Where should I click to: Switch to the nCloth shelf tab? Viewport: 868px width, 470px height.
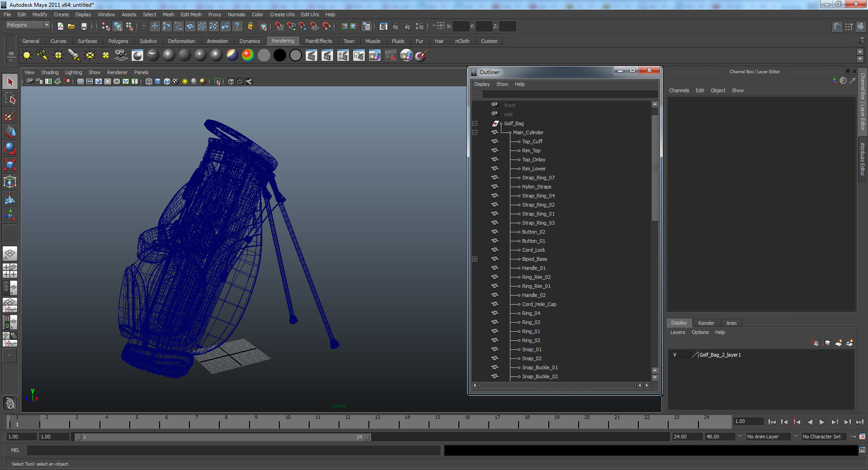[x=462, y=41]
